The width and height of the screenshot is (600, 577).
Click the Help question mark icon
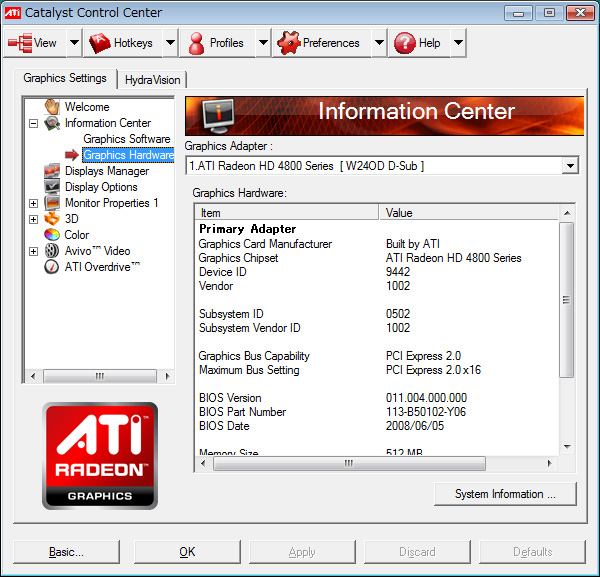[x=405, y=43]
